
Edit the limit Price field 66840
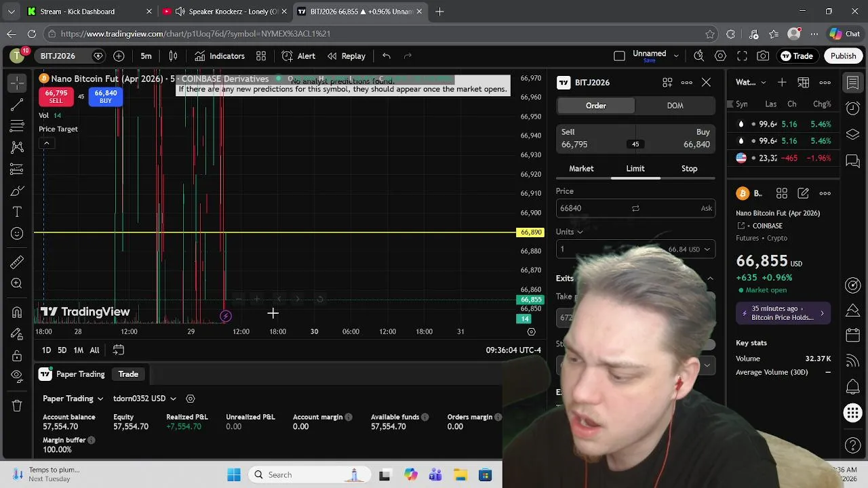coord(635,209)
